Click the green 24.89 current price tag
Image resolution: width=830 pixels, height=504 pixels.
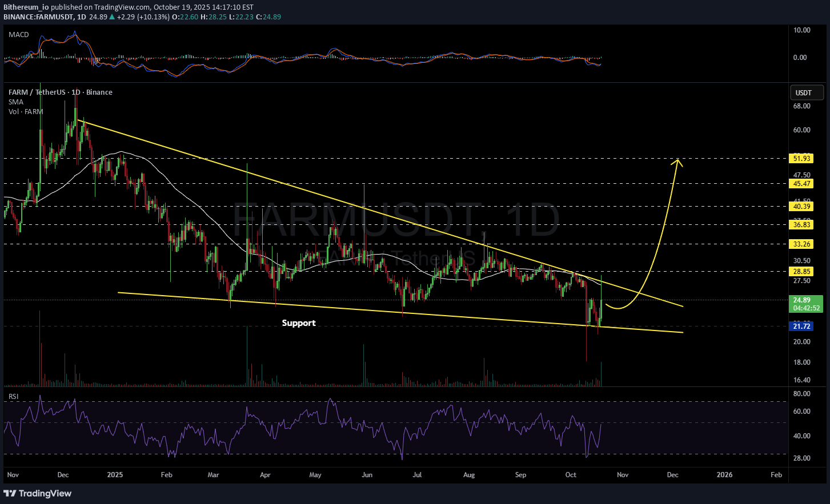point(801,300)
